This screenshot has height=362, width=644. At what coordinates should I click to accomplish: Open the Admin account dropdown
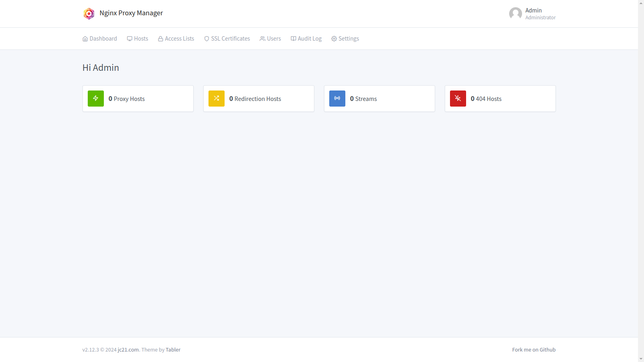click(x=532, y=14)
